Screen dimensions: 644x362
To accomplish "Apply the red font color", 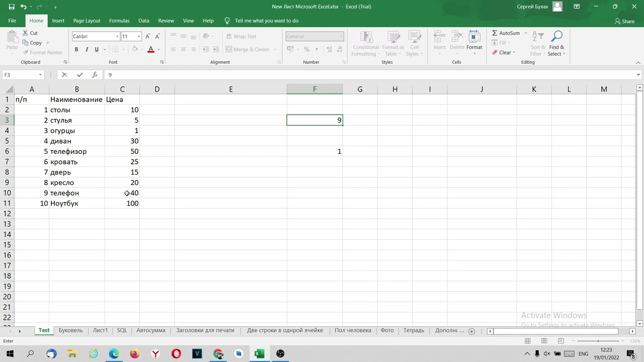I will click(x=150, y=49).
